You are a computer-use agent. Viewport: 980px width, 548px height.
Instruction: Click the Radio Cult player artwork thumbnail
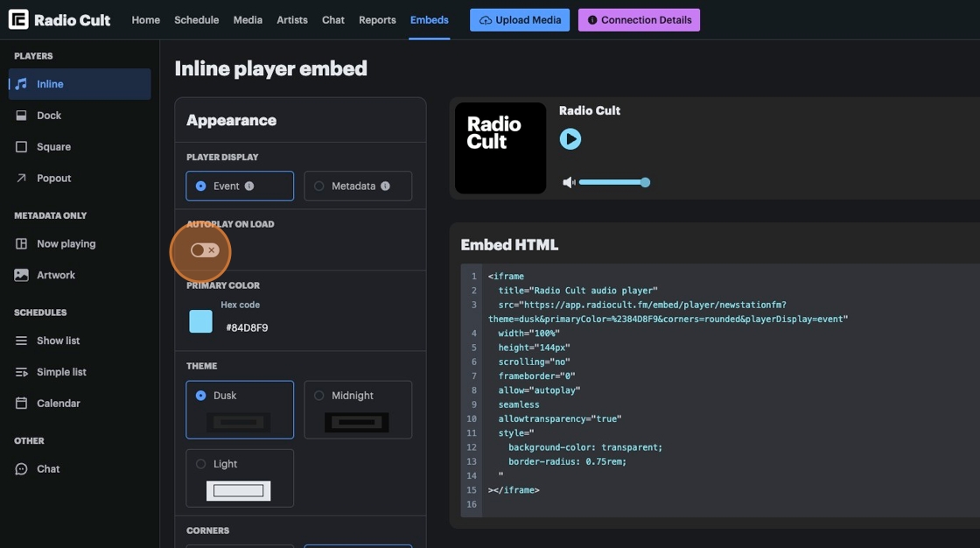(x=500, y=148)
